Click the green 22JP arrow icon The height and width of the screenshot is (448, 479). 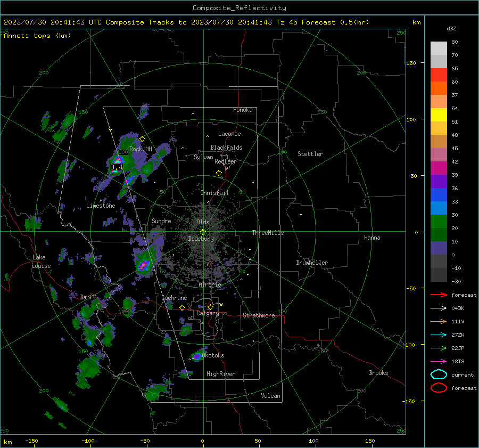pyautogui.click(x=439, y=348)
